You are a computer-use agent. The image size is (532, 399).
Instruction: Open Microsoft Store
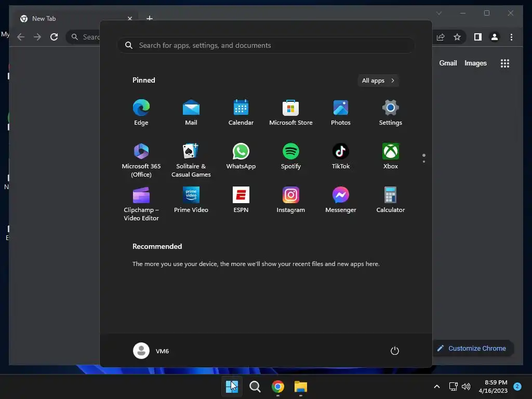coord(291,113)
